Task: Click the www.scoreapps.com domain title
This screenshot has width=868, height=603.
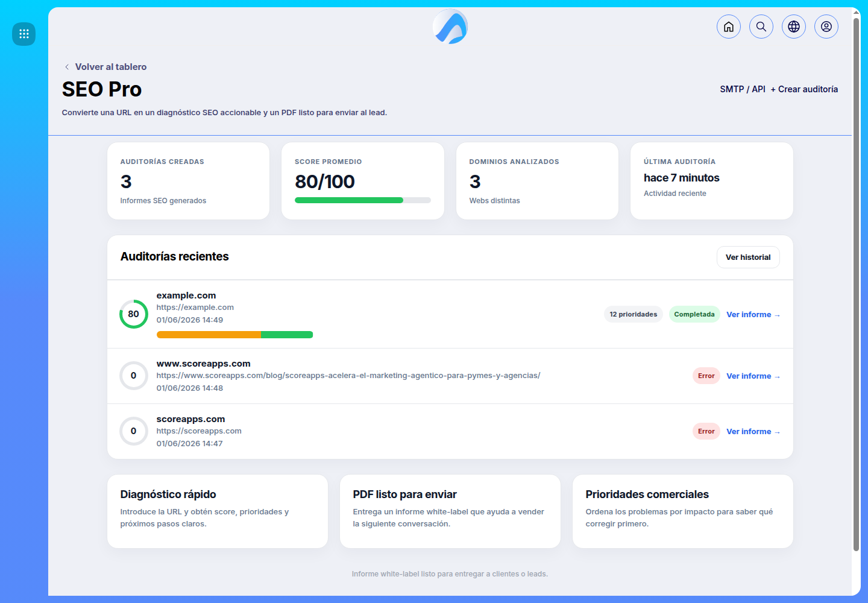Action: 204,364
